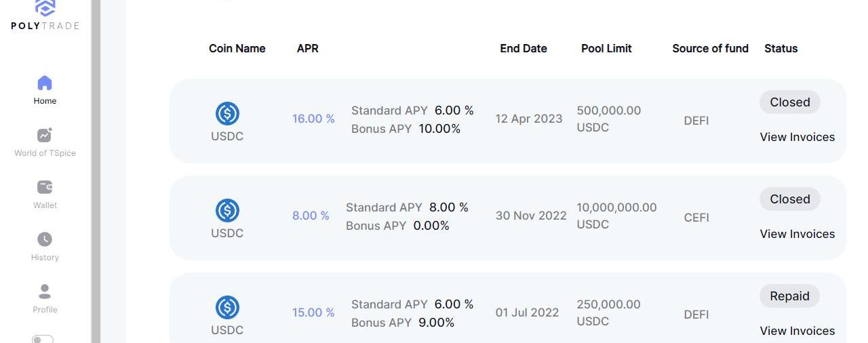Open the History clock icon

tap(45, 239)
